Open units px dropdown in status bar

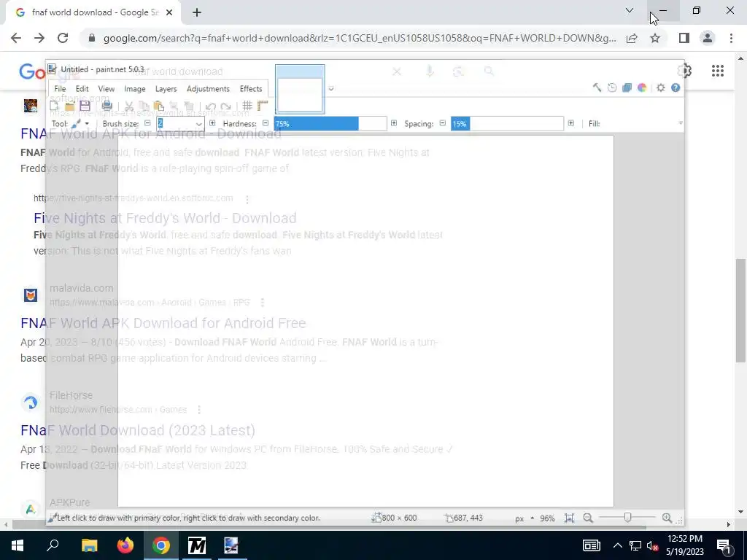pyautogui.click(x=524, y=518)
